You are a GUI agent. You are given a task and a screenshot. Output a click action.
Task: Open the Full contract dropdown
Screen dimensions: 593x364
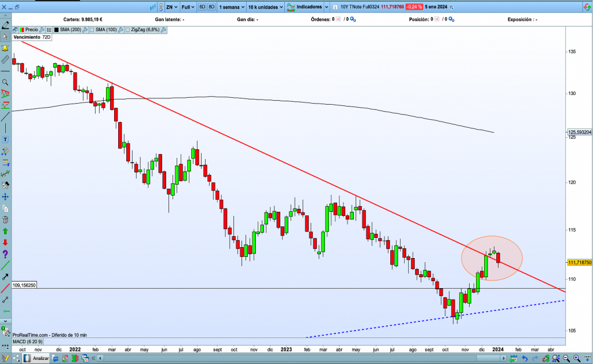pos(189,8)
